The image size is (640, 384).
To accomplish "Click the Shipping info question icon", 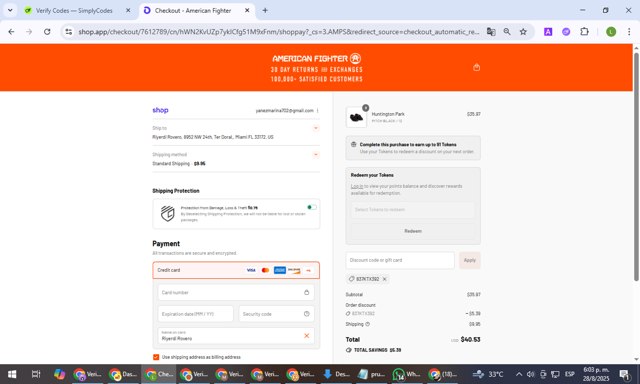I will click(x=367, y=324).
